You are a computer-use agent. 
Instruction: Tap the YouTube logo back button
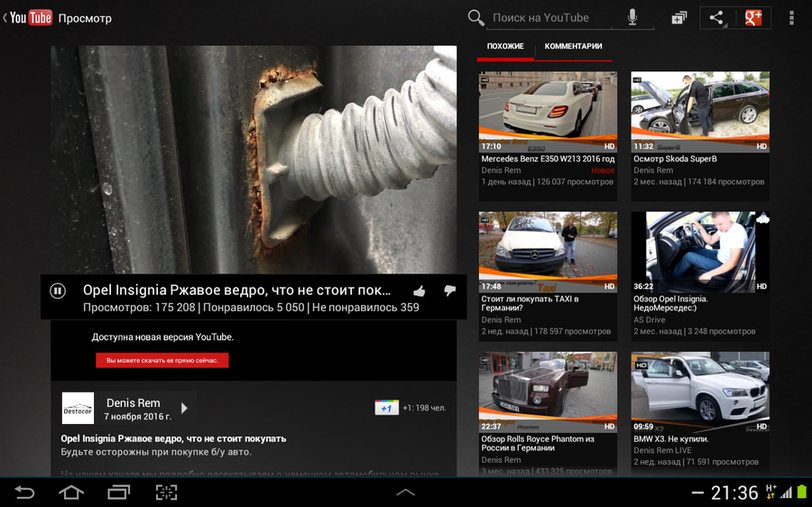pyautogui.click(x=27, y=18)
